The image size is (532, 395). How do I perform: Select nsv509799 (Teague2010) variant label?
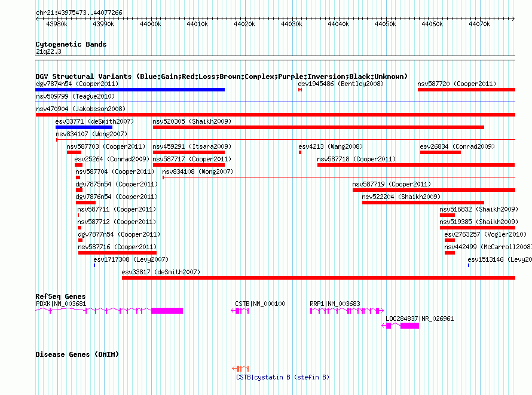click(x=75, y=96)
